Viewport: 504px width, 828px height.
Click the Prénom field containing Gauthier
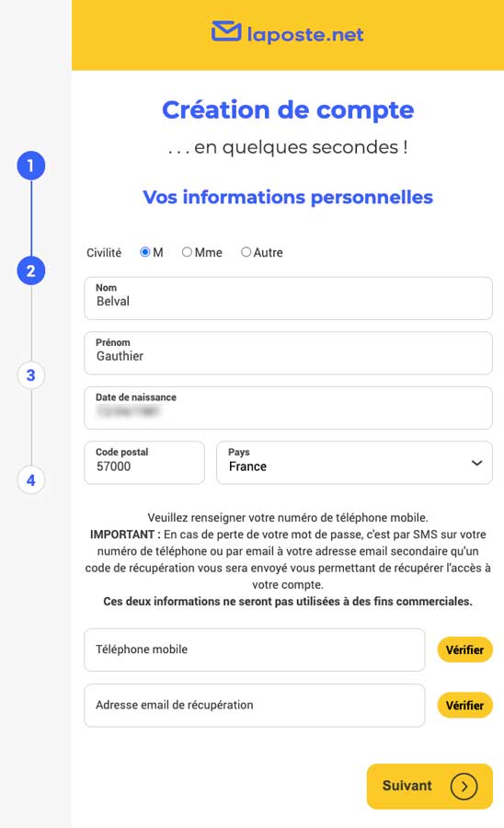(288, 353)
